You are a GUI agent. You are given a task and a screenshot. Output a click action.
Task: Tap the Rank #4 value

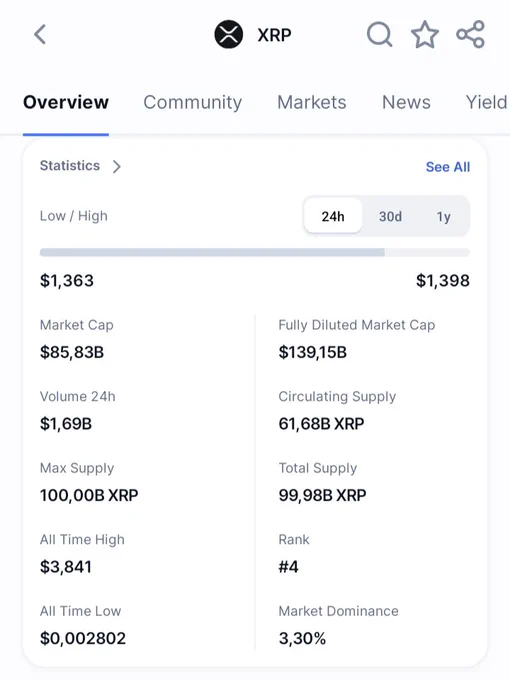[x=288, y=567]
